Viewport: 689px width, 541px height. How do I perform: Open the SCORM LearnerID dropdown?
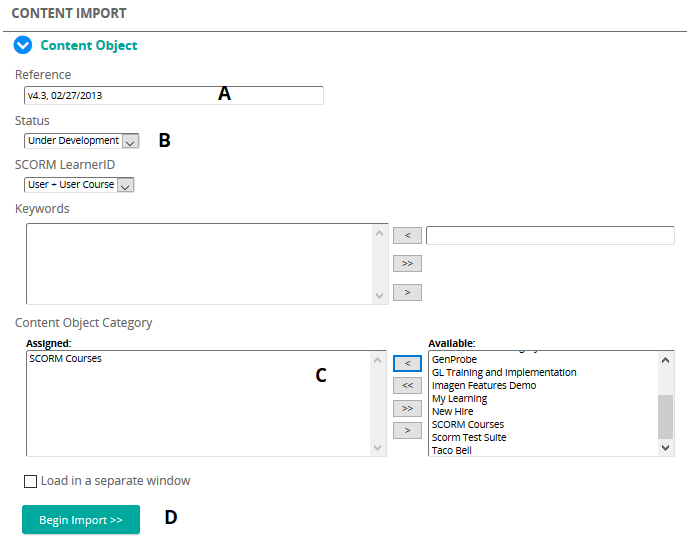[79, 185]
